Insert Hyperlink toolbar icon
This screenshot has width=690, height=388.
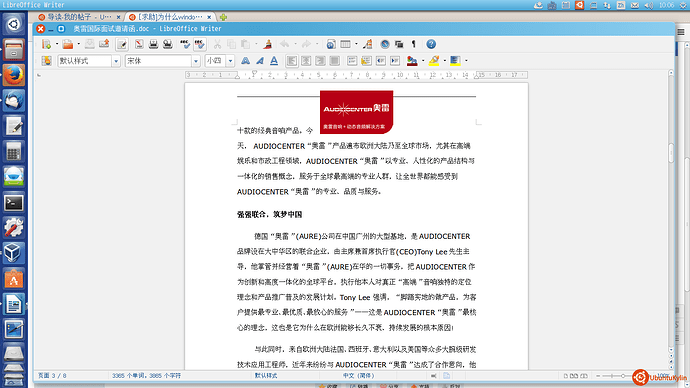pyautogui.click(x=331, y=44)
